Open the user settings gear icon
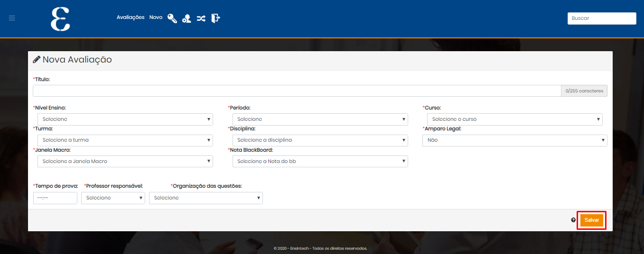 click(187, 18)
